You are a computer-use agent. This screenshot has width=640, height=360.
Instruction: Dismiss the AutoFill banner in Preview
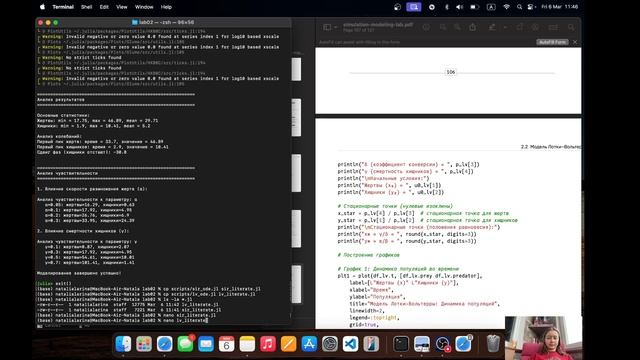(x=575, y=42)
